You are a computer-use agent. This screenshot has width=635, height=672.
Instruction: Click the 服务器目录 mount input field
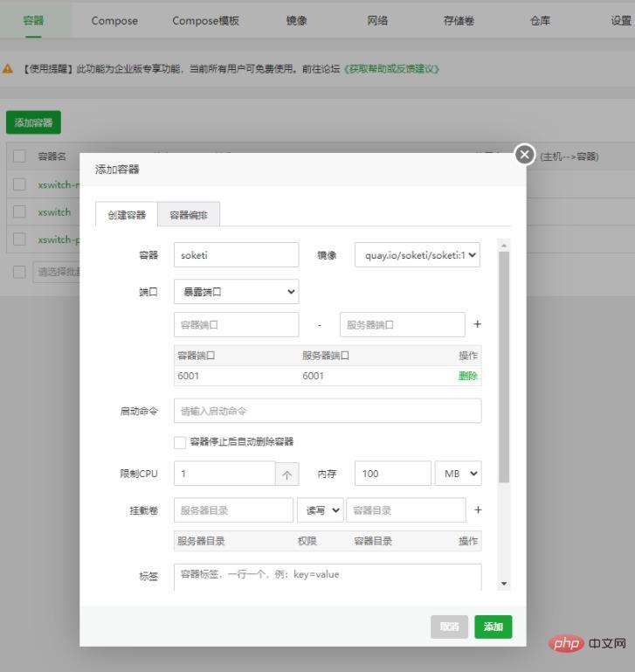click(x=233, y=510)
